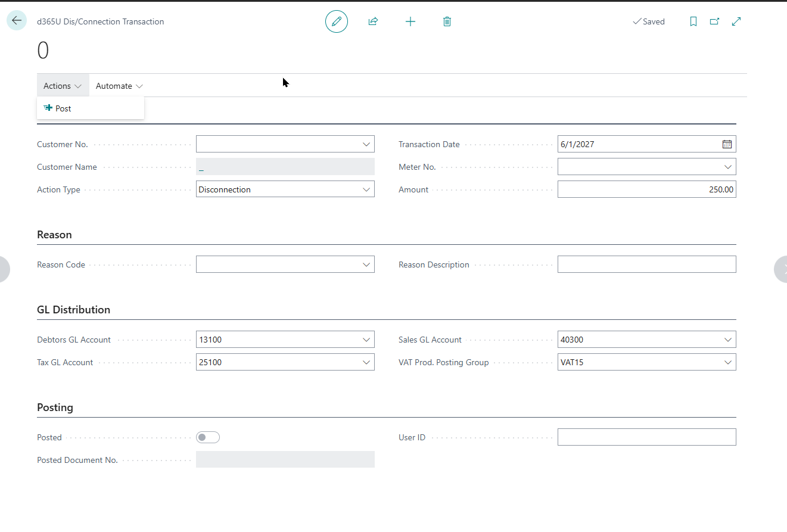Click the Amount label

coord(413,189)
